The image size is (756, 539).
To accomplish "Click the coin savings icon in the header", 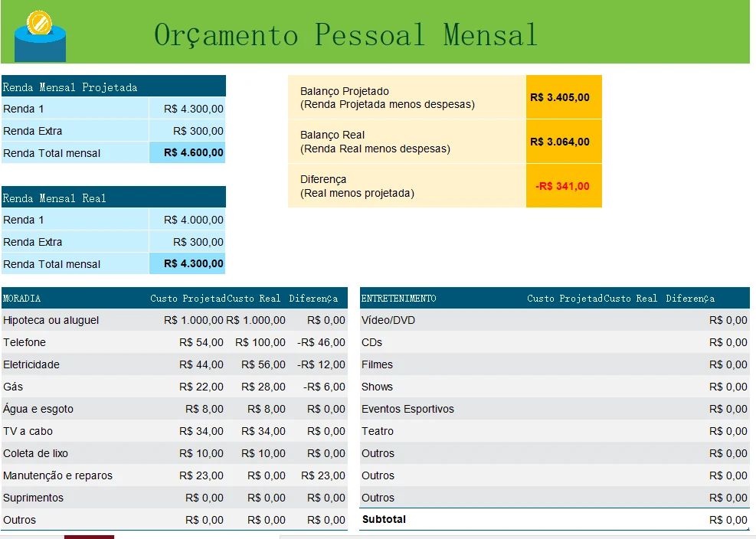I will click(40, 34).
